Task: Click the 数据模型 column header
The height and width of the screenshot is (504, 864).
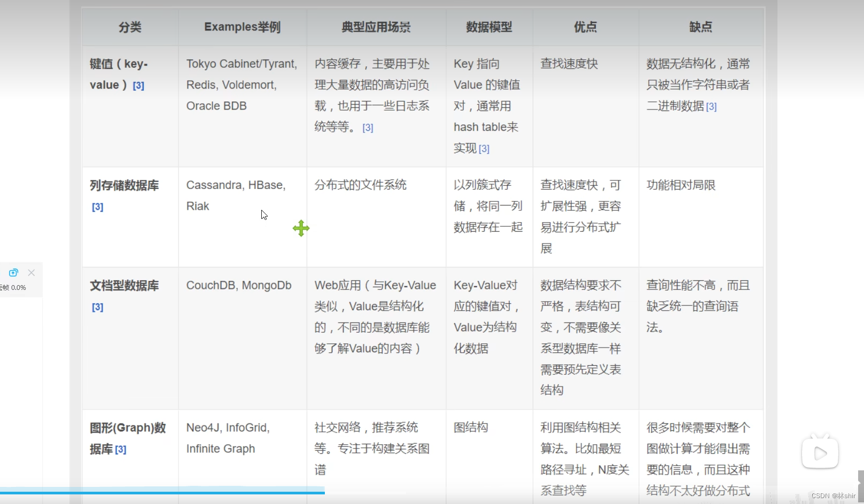Action: [489, 27]
